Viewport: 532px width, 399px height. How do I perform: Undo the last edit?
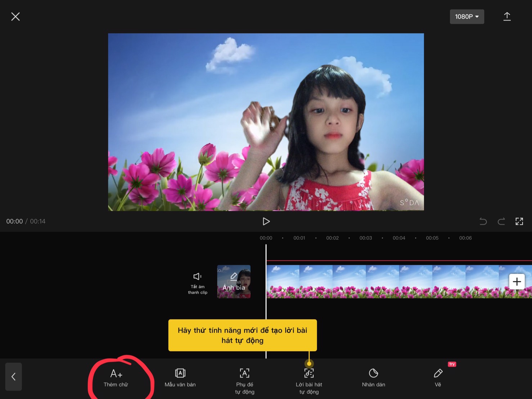click(483, 221)
